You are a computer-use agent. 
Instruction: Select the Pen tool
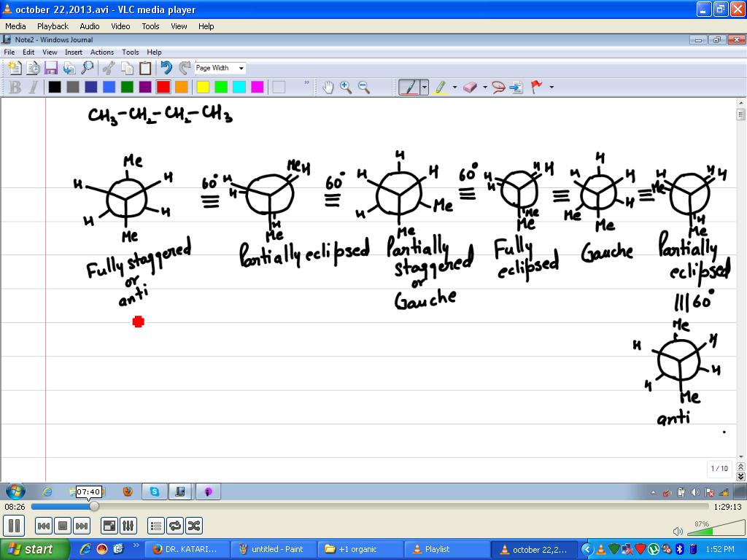(409, 87)
